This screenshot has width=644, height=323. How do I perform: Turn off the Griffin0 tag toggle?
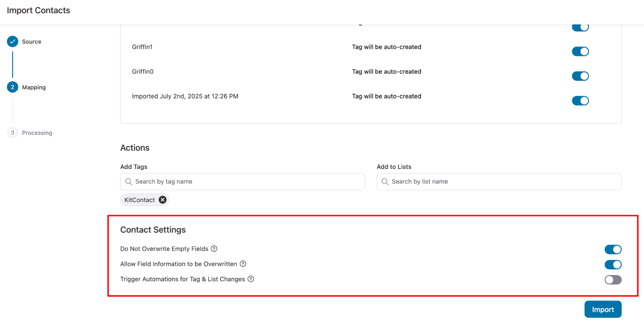point(580,76)
